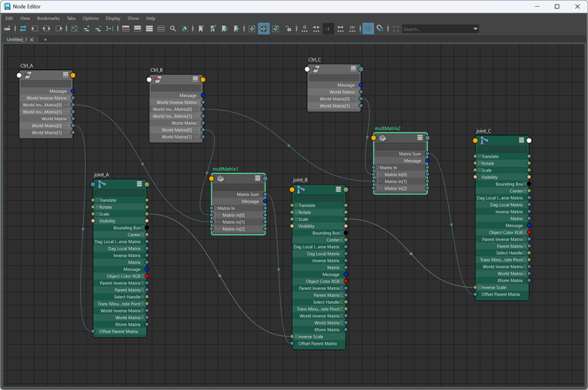
Task: Click the multMatrix1 node icon
Action: pyautogui.click(x=220, y=178)
